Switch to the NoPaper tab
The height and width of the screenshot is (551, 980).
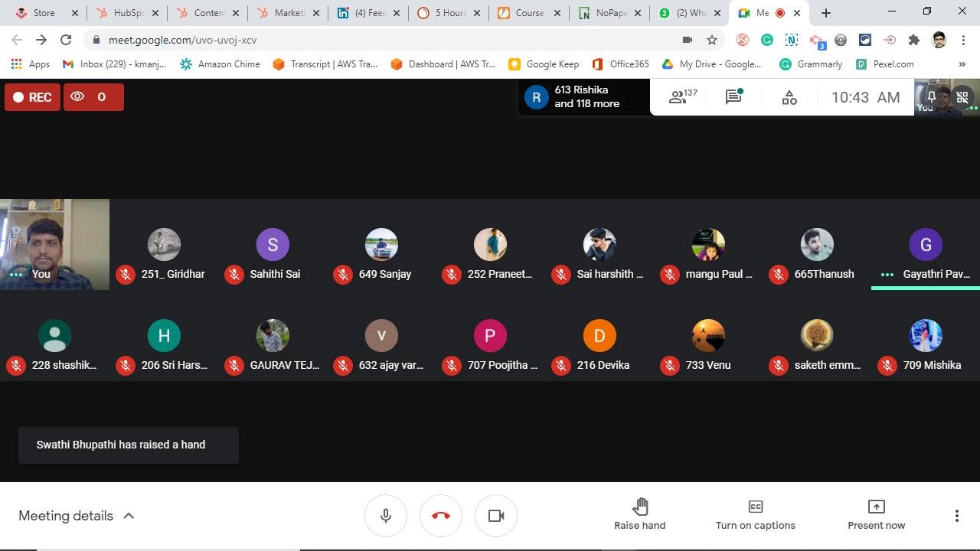[610, 13]
